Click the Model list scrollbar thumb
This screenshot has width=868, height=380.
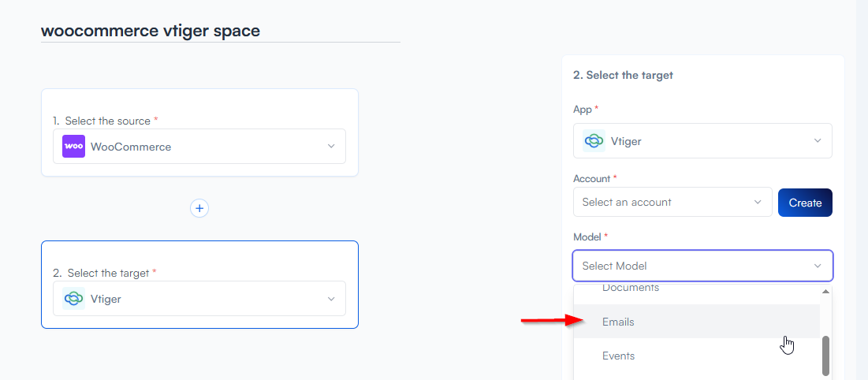[x=825, y=356]
